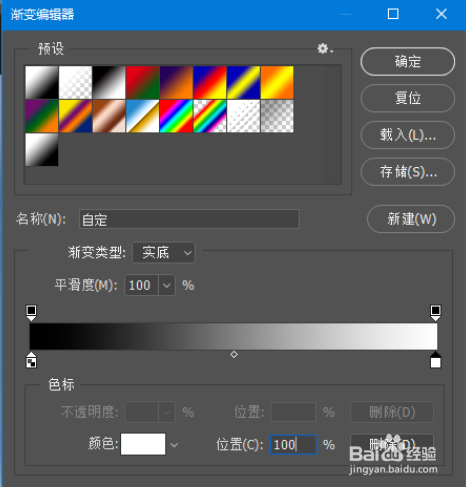Pick the gray neutral density preset
The width and height of the screenshot is (466, 487).
[277, 116]
